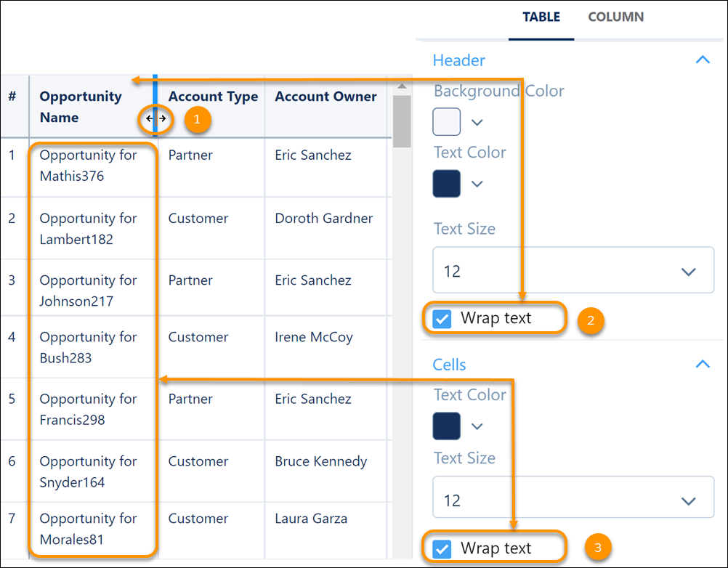
Task: Open the Header Text Size dropdown
Action: (x=573, y=272)
